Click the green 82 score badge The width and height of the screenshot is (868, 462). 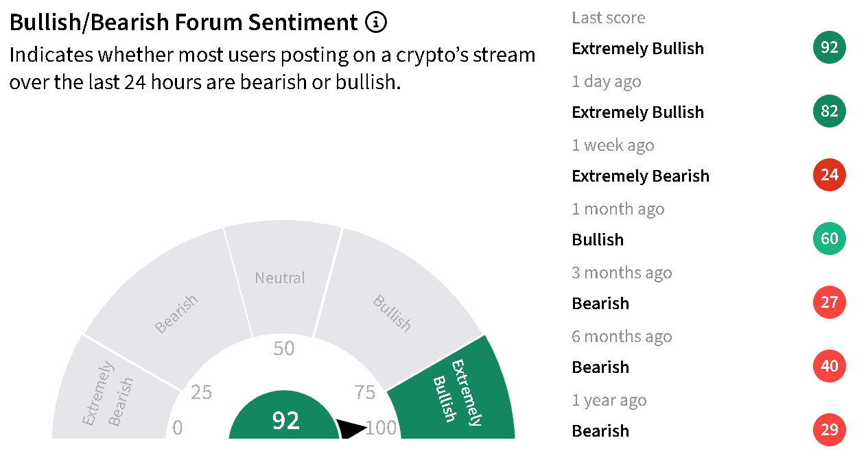coord(830,111)
